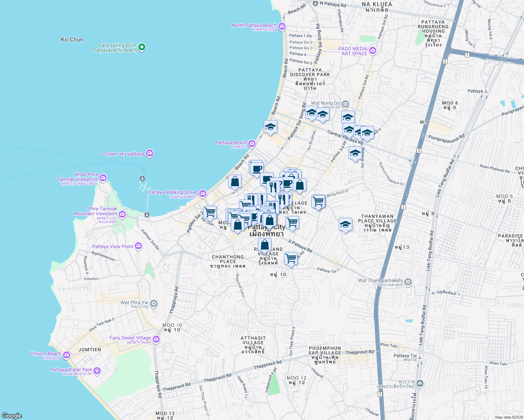Select the S Pattaya Rd label
This screenshot has width=524, height=420.
[x=300, y=246]
